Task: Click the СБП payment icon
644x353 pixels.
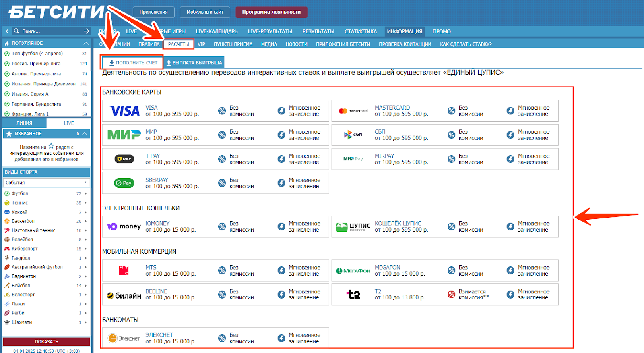Action: coord(353,135)
